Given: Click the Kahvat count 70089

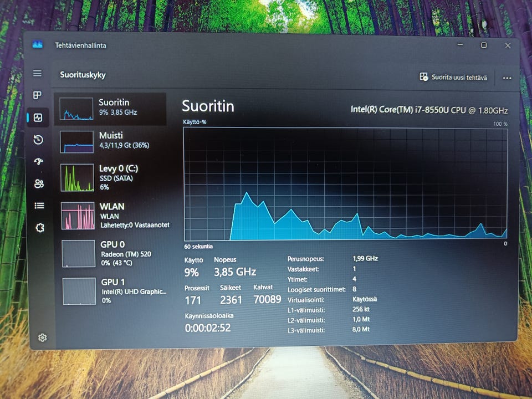Looking at the screenshot, I should 267,299.
